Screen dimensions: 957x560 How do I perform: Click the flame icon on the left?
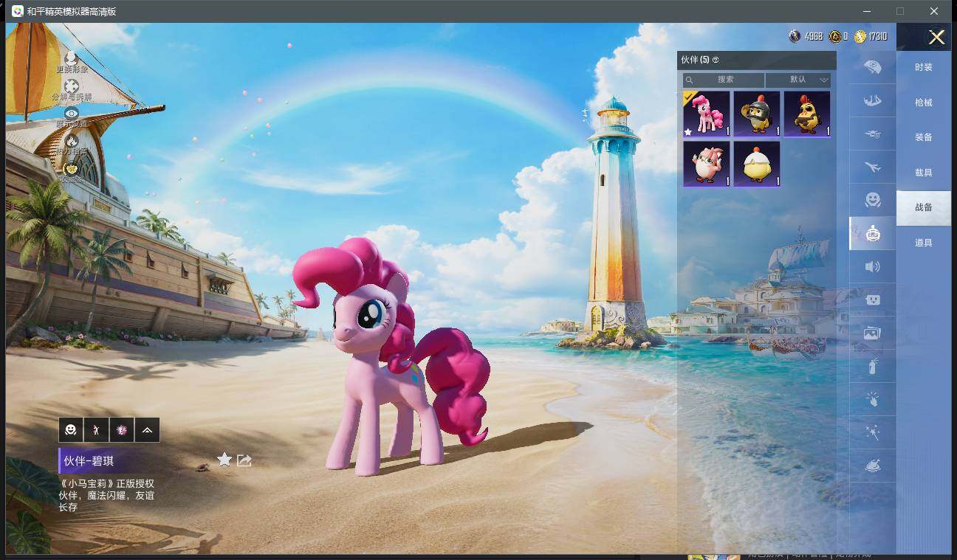tap(72, 140)
